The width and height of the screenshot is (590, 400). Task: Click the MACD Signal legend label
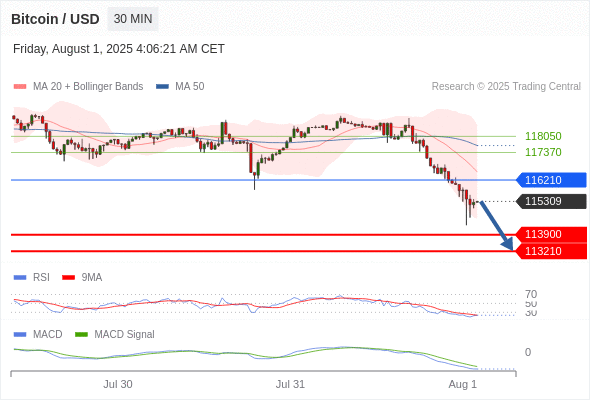click(x=125, y=335)
